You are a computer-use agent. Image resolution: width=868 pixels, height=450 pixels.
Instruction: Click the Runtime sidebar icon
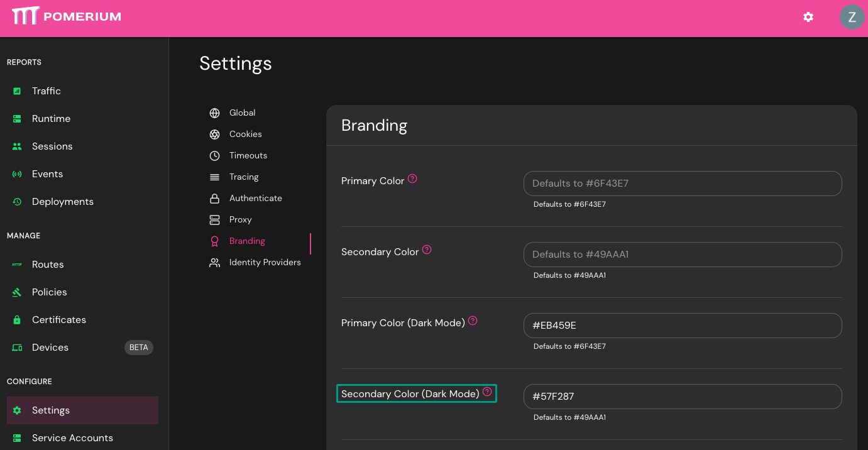click(16, 118)
